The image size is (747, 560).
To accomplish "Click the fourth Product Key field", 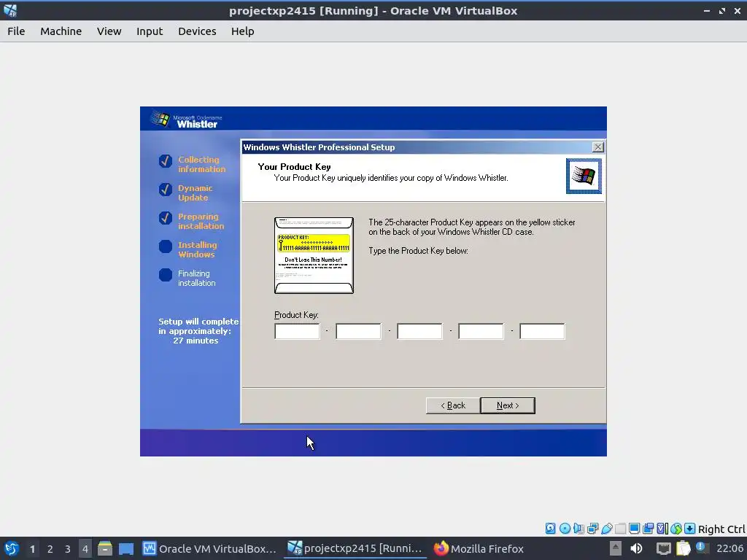I will pos(481,331).
